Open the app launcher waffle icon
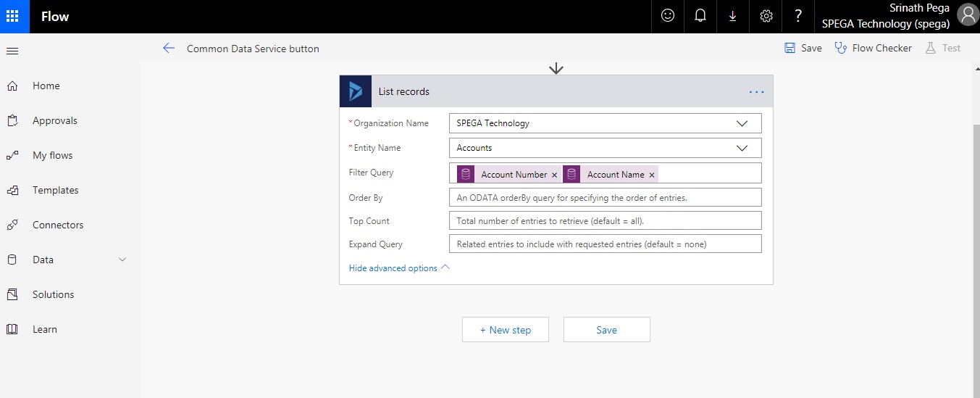This screenshot has height=398, width=980. tap(12, 17)
